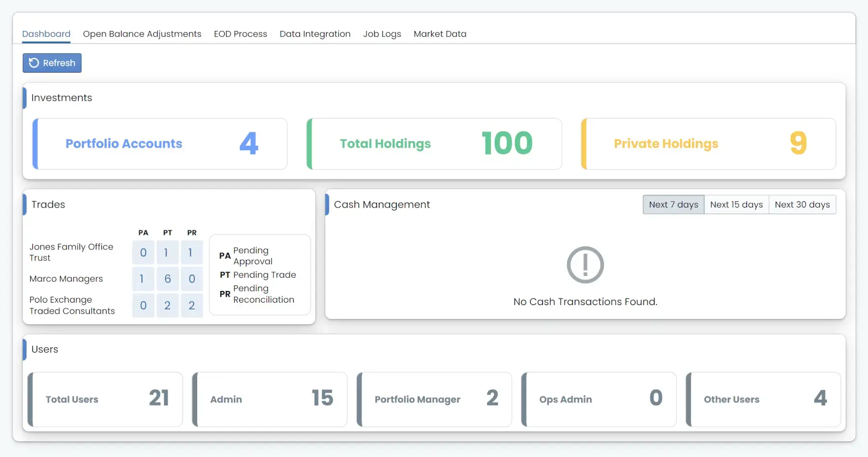Switch to the Market Data tab

(x=440, y=34)
